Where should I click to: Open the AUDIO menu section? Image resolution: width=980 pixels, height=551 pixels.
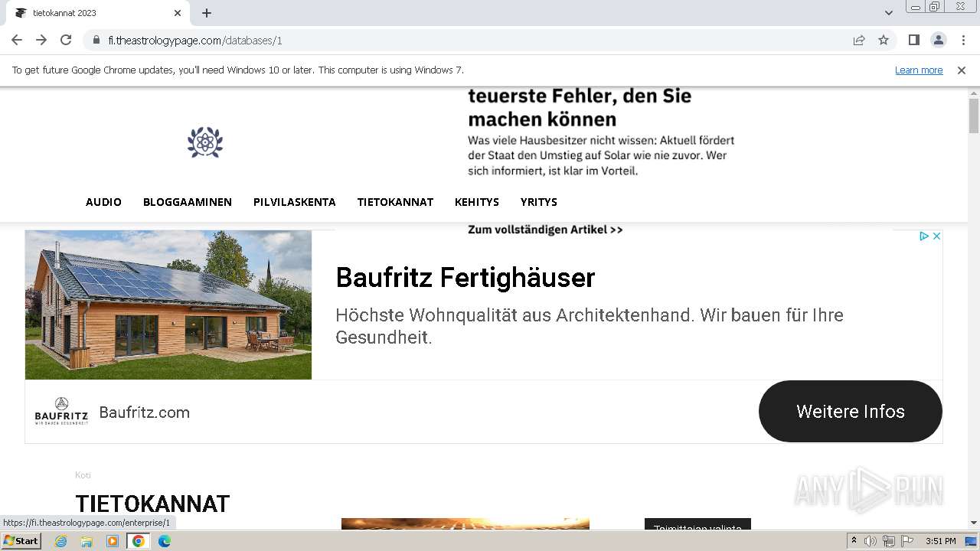click(x=103, y=202)
